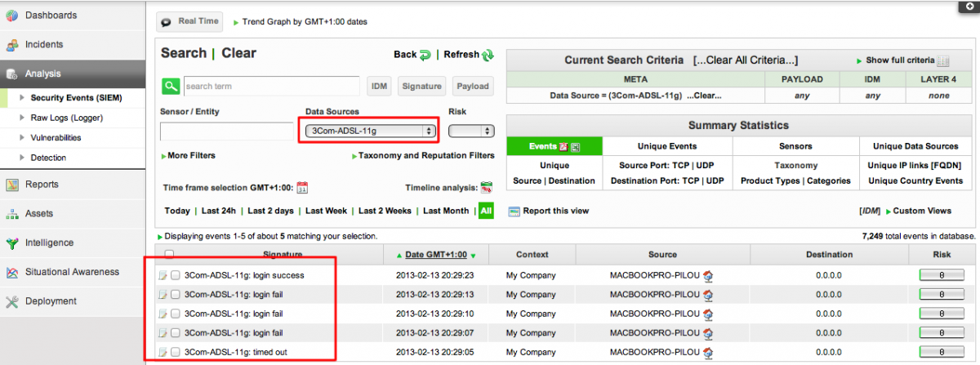The image size is (980, 365).
Task: Check the login success event checkbox
Action: [176, 276]
